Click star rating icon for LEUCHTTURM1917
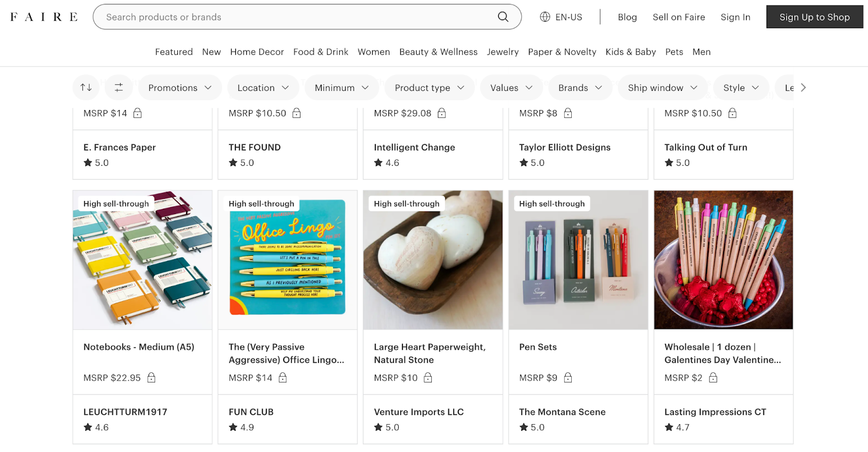 88,427
